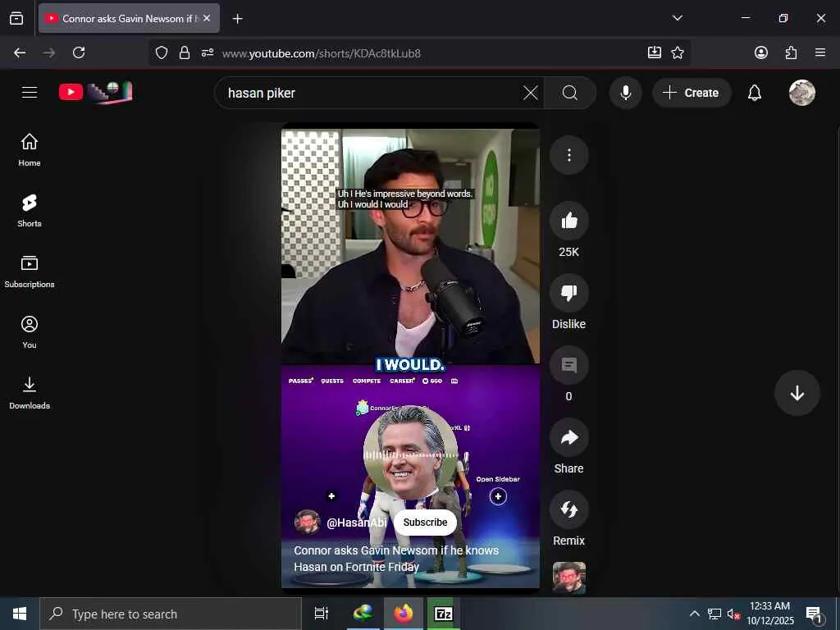Show hidden system tray icons
840x630 pixels.
[x=694, y=614]
